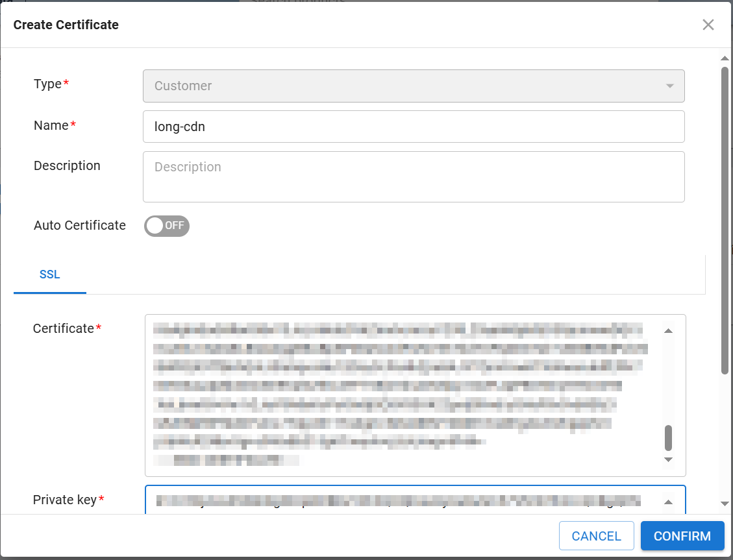Click inside the Certificate text area

click(403, 395)
